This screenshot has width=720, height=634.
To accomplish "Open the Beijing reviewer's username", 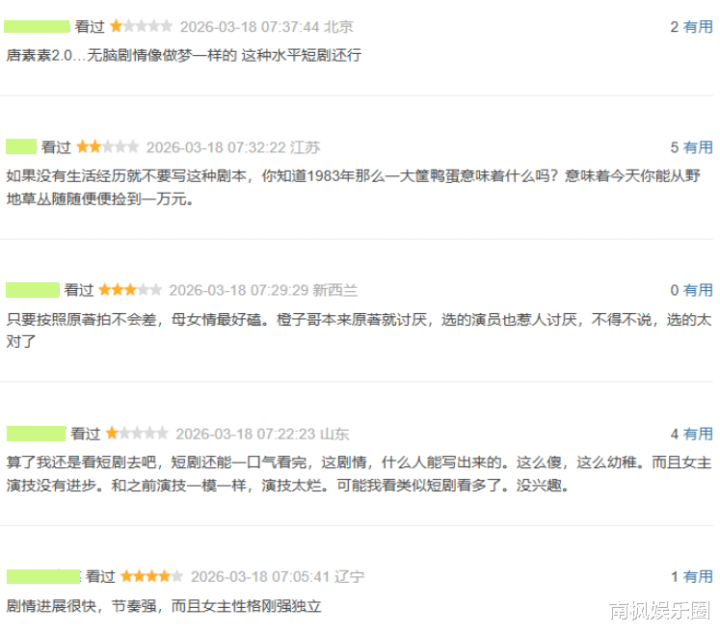I will pos(37,27).
